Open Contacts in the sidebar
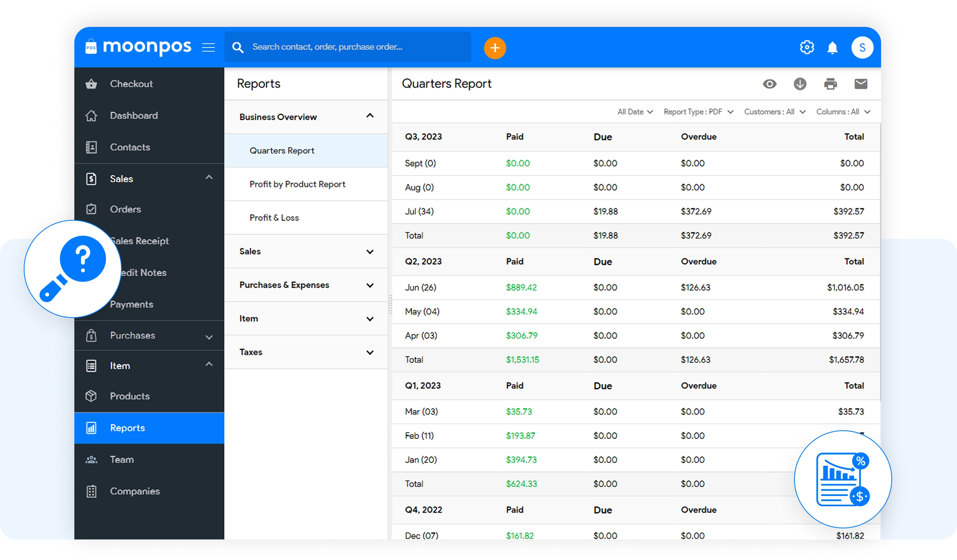 [x=130, y=147]
